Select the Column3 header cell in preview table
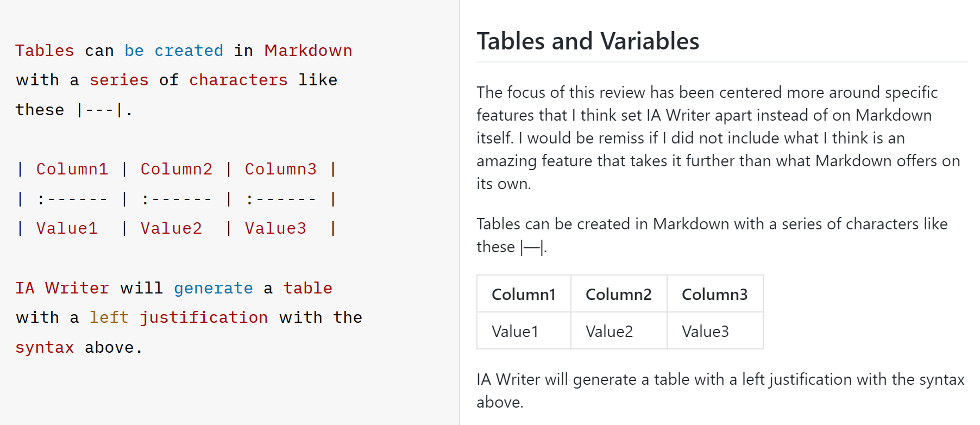The height and width of the screenshot is (425, 980). [715, 294]
